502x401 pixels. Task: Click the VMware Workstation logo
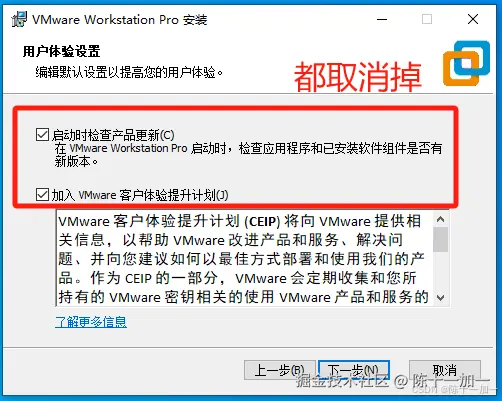click(466, 63)
